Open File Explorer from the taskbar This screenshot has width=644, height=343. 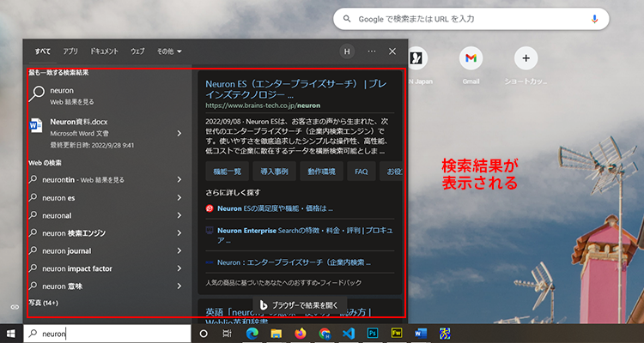click(x=276, y=334)
